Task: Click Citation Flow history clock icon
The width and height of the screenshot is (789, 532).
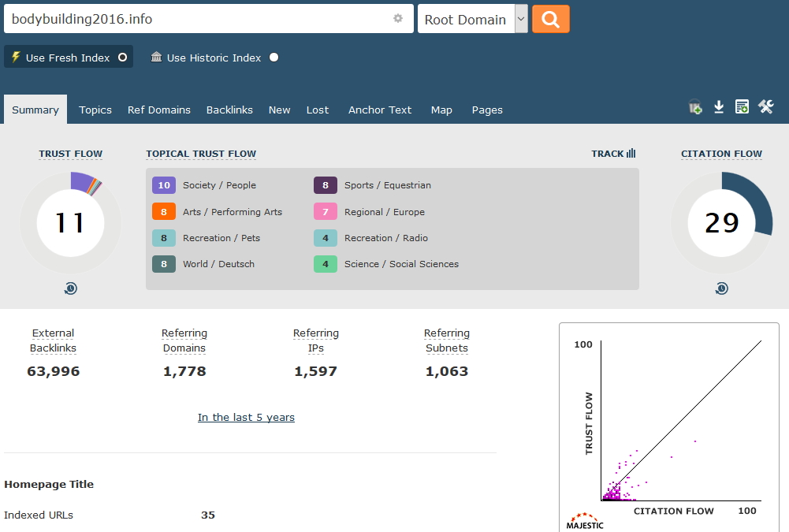Action: coord(721,289)
